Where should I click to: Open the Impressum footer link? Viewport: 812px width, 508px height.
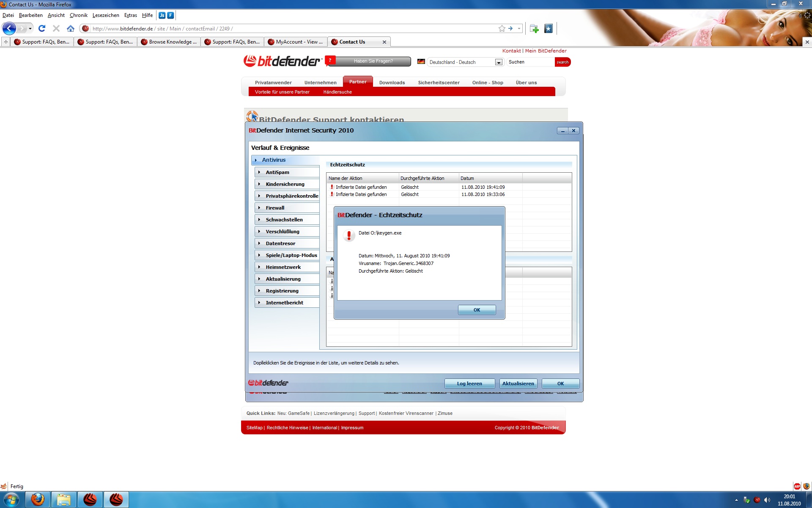(352, 428)
